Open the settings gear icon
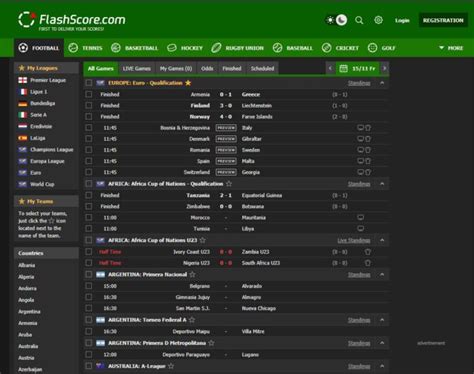 coord(378,20)
